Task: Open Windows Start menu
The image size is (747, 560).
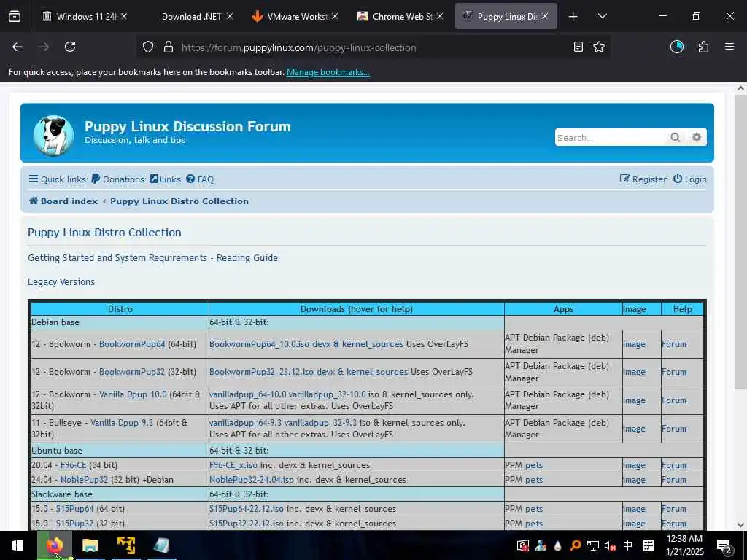Action: (x=18, y=545)
